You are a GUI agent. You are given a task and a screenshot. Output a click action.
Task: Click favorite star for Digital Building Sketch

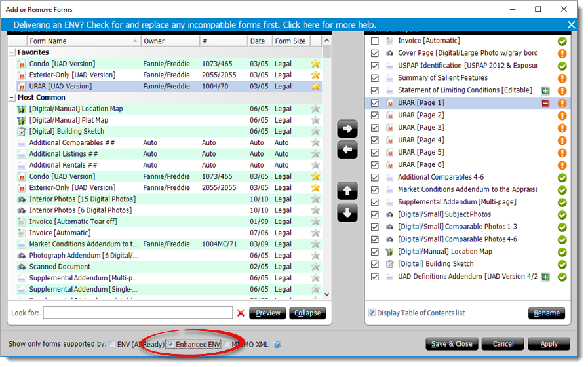pyautogui.click(x=315, y=131)
